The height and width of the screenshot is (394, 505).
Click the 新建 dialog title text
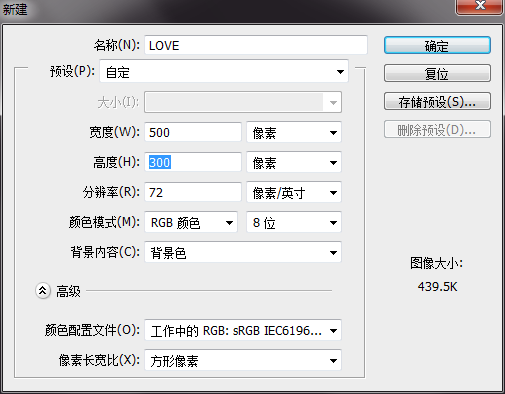pos(15,9)
